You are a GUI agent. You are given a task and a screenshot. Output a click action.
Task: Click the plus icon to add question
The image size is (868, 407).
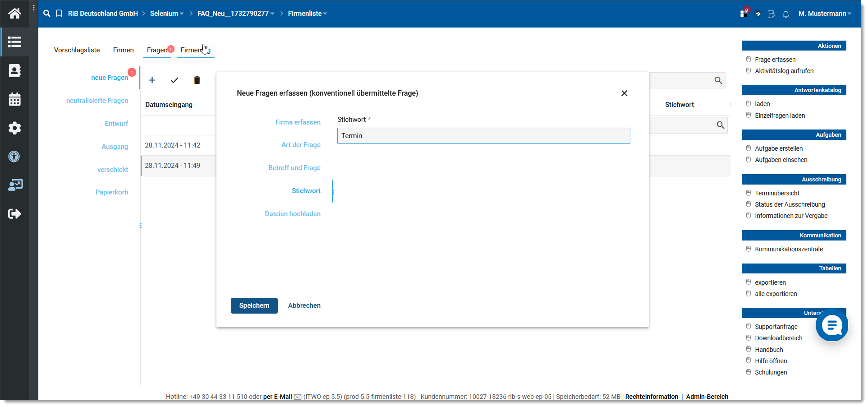click(152, 80)
